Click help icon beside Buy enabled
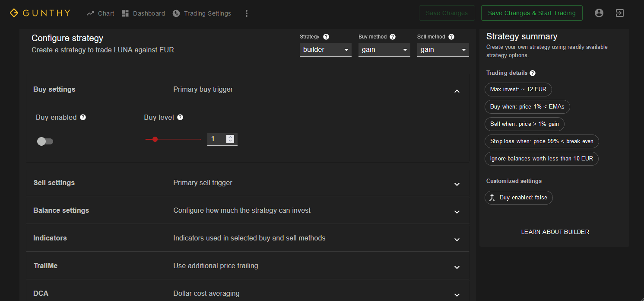This screenshot has width=644, height=301. click(83, 117)
